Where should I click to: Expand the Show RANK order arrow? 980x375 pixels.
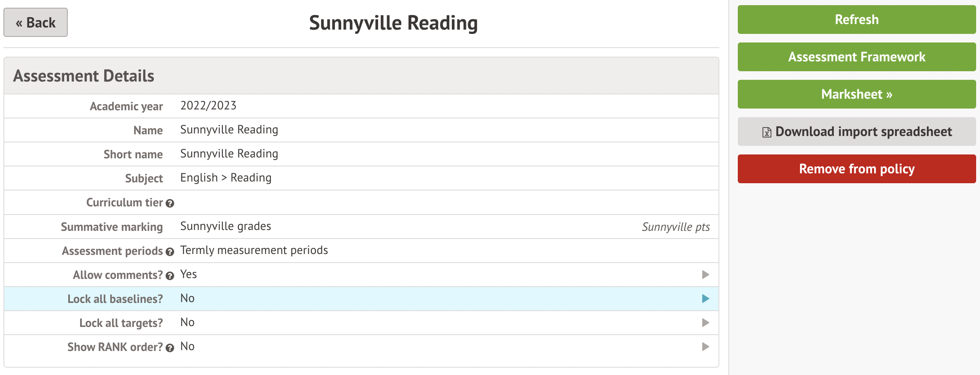705,347
